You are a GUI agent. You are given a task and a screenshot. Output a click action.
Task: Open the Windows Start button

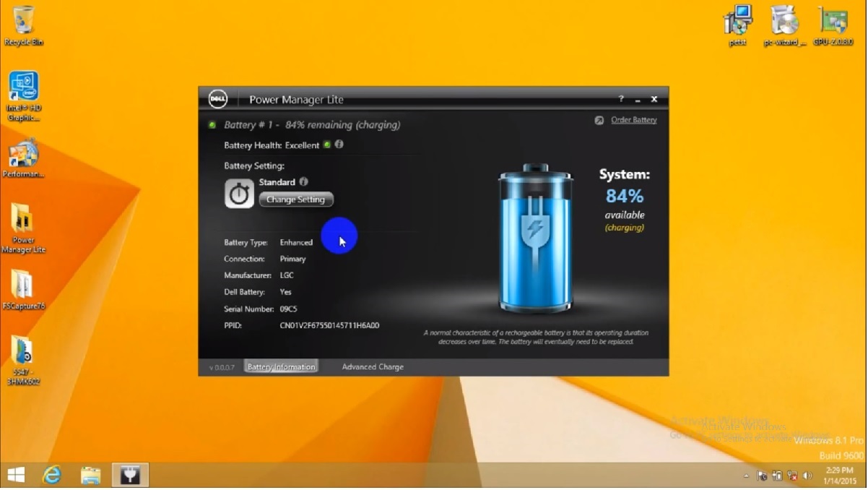point(16,475)
